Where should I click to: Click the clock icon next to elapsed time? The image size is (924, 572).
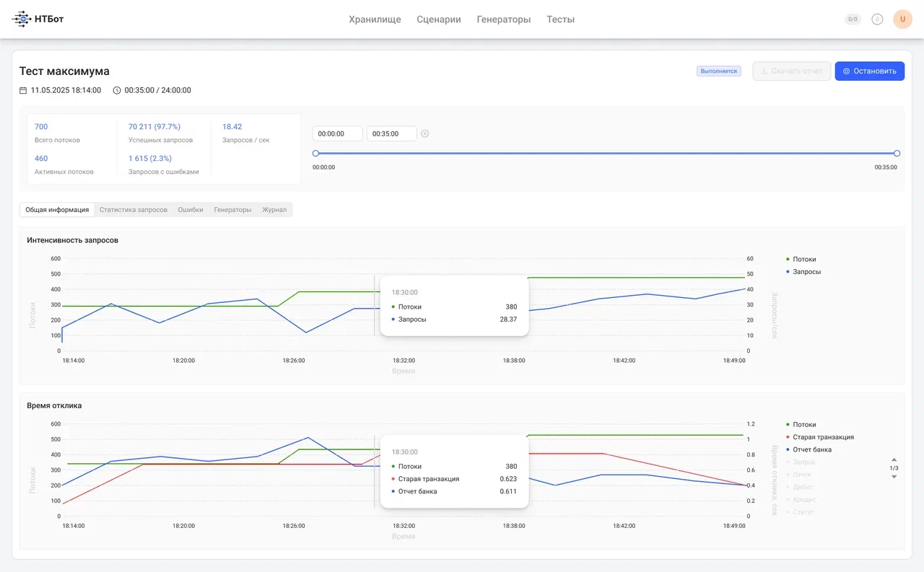coord(117,90)
